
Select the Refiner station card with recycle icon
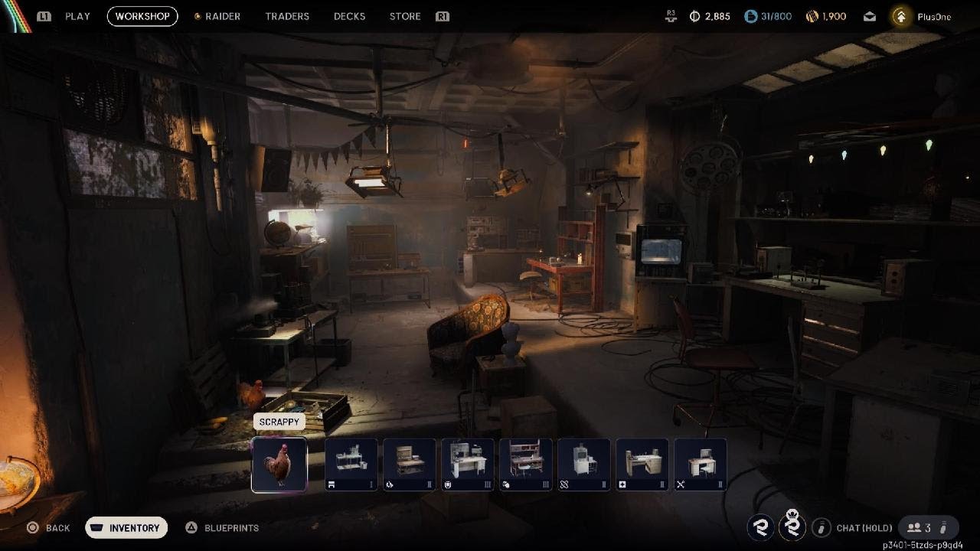pyautogui.click(x=410, y=465)
